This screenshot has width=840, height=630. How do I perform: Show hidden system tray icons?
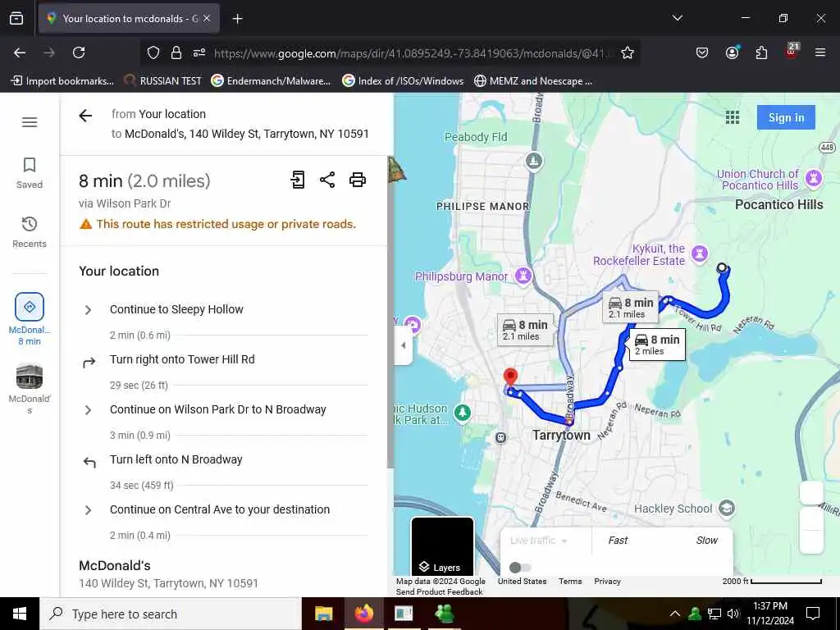point(675,614)
